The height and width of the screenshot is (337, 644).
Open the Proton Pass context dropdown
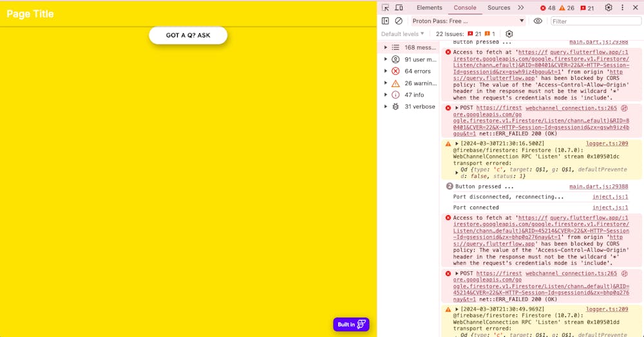click(468, 21)
